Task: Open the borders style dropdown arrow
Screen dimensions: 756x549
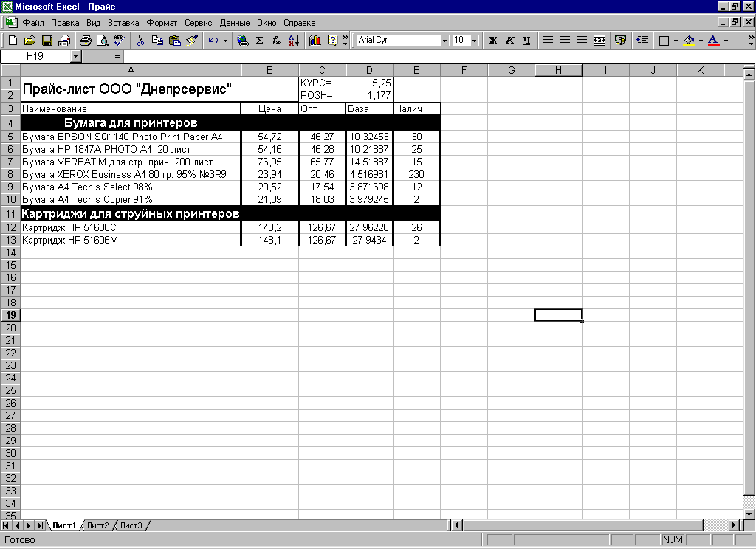Action: (676, 41)
